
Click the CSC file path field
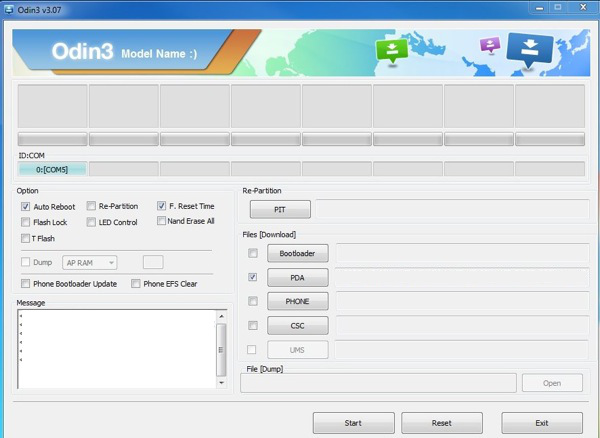coord(462,326)
